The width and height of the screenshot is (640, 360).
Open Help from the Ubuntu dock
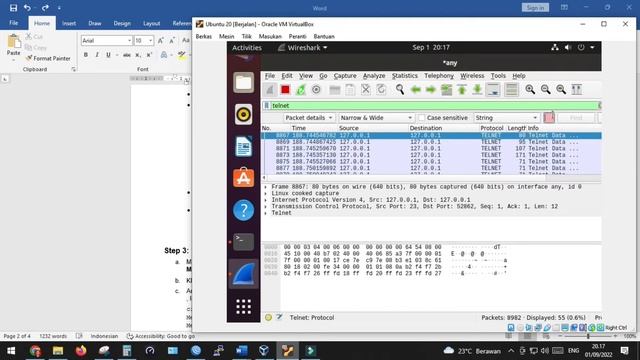pos(244,210)
